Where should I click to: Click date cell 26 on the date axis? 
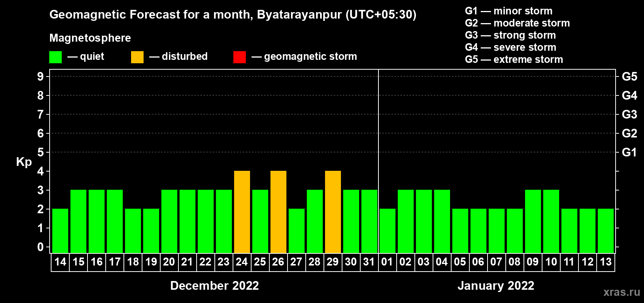pos(278,262)
